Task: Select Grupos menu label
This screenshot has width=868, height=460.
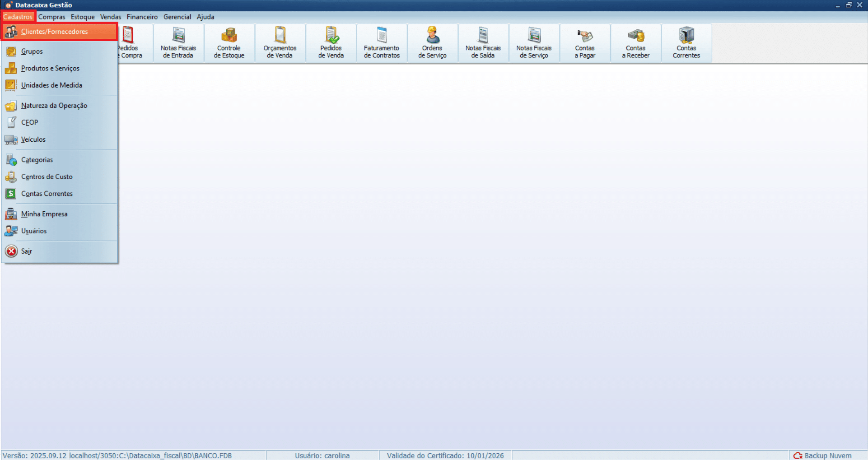Action: tap(32, 51)
